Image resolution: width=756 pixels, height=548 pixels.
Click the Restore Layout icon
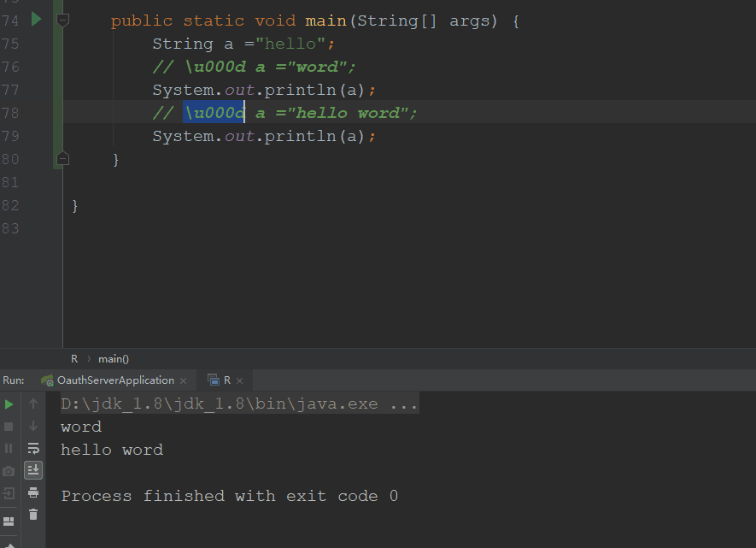[9, 521]
